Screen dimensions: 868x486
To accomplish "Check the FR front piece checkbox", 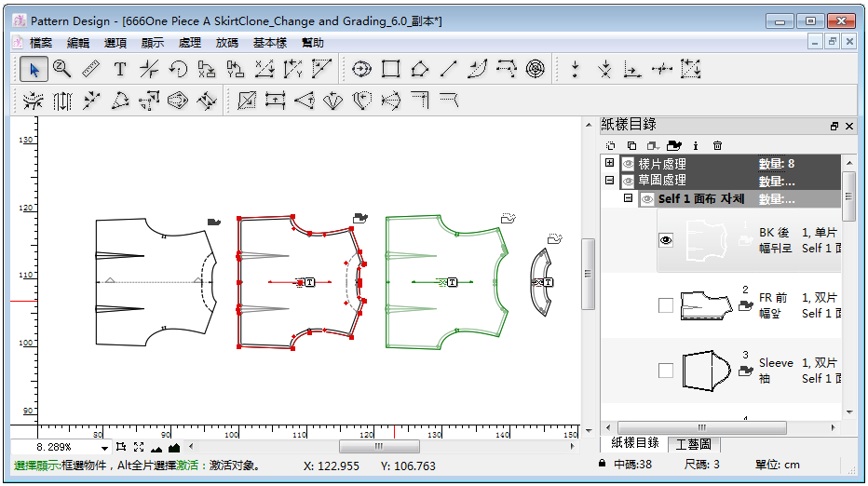I will tap(666, 305).
